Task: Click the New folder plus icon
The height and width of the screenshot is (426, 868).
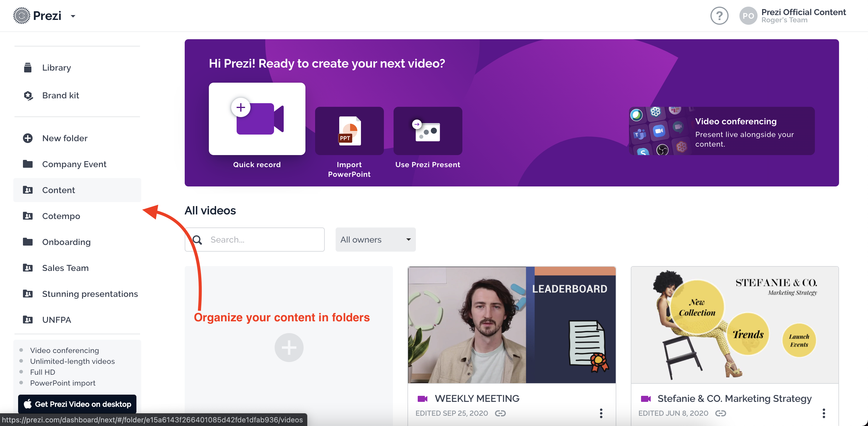Action: pyautogui.click(x=28, y=138)
